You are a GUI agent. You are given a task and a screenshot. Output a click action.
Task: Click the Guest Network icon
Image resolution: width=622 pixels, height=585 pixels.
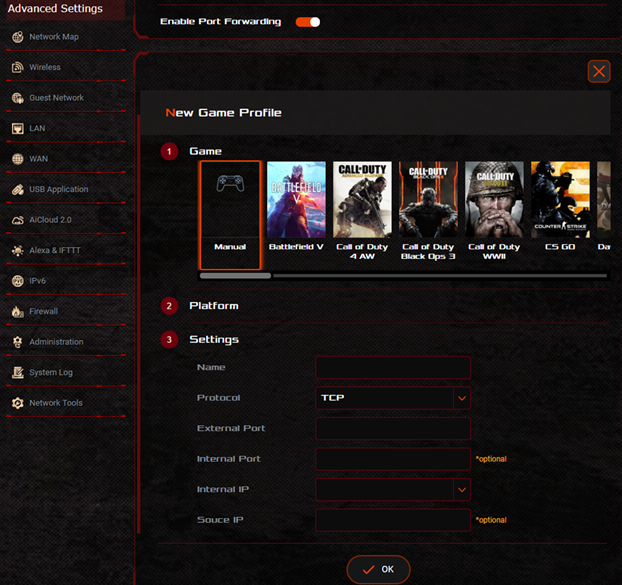(17, 98)
